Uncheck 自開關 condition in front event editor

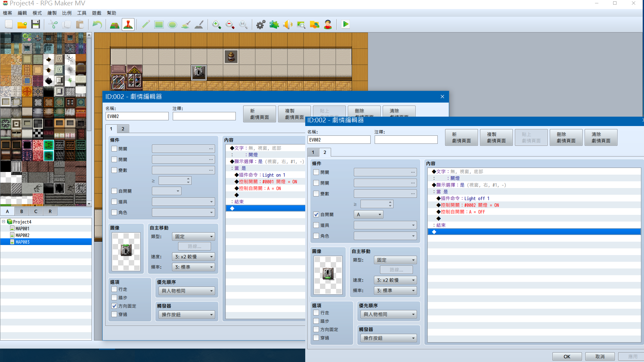point(316,215)
